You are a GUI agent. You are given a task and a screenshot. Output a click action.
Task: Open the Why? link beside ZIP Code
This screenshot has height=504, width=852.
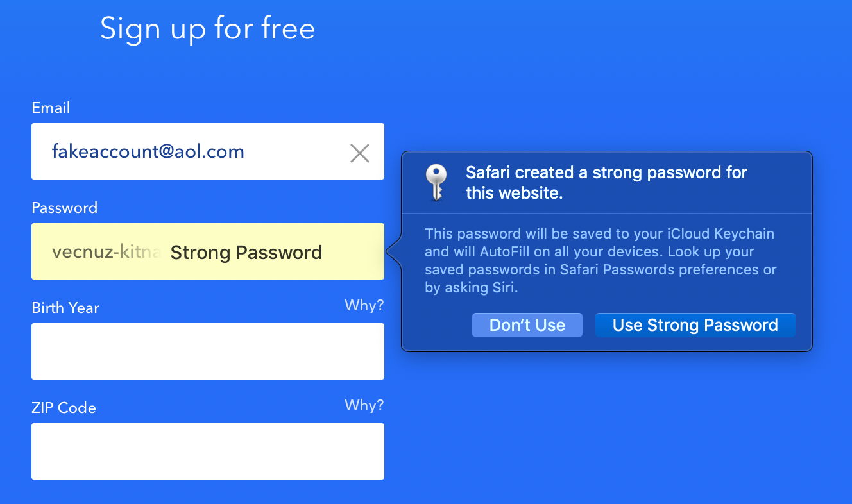point(364,405)
